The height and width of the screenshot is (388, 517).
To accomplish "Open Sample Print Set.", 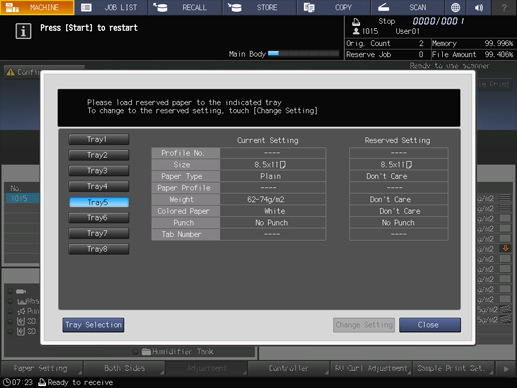I will coord(453,368).
